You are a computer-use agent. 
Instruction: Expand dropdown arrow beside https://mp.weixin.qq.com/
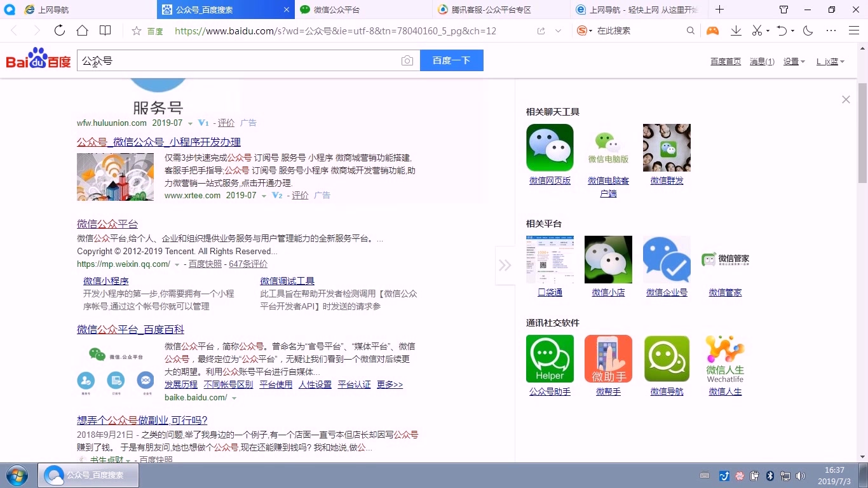pos(177,264)
